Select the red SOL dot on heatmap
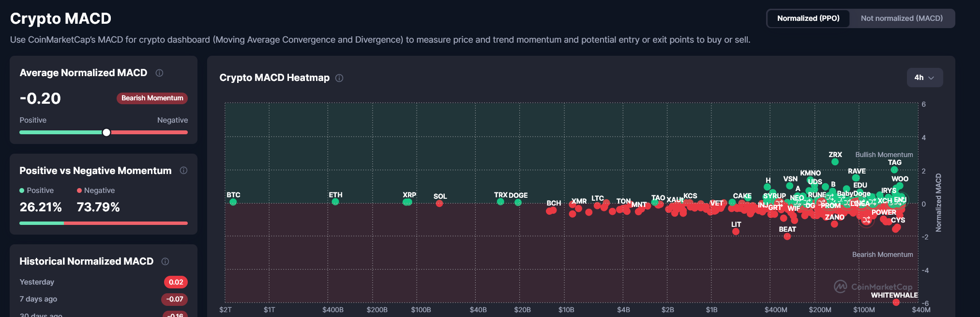 439,204
